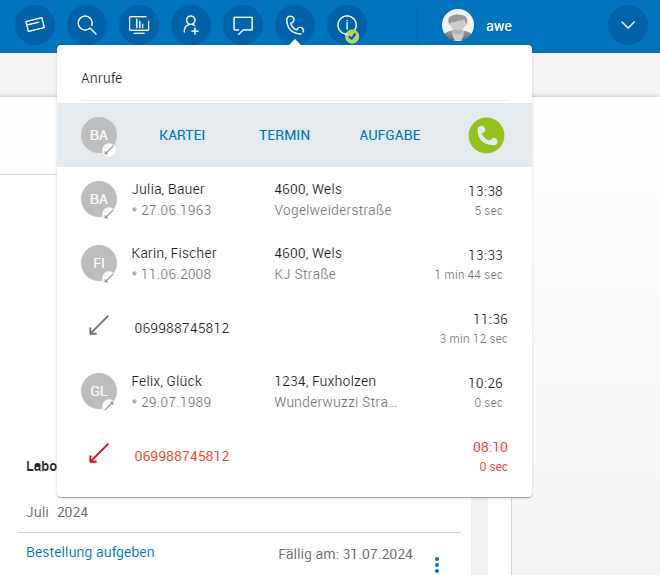Click address 4600, Wels of Julia Bauer
660x575 pixels.
coord(308,189)
